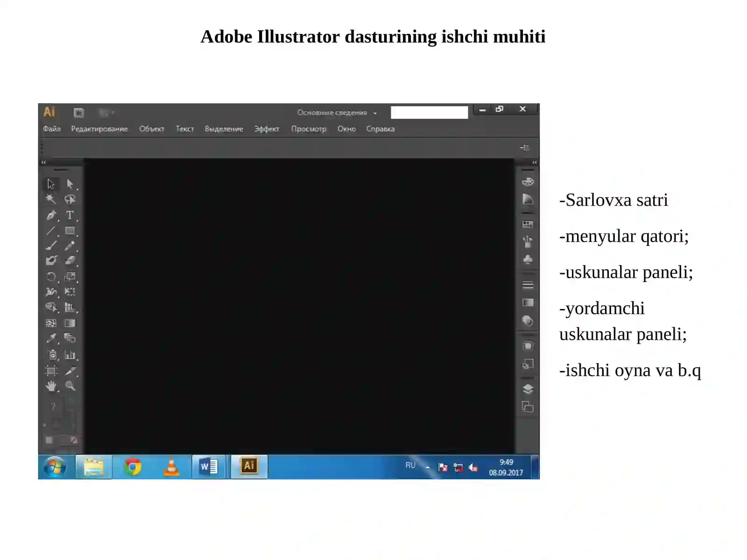
Task: Select the Blend tool
Action: 70,338
